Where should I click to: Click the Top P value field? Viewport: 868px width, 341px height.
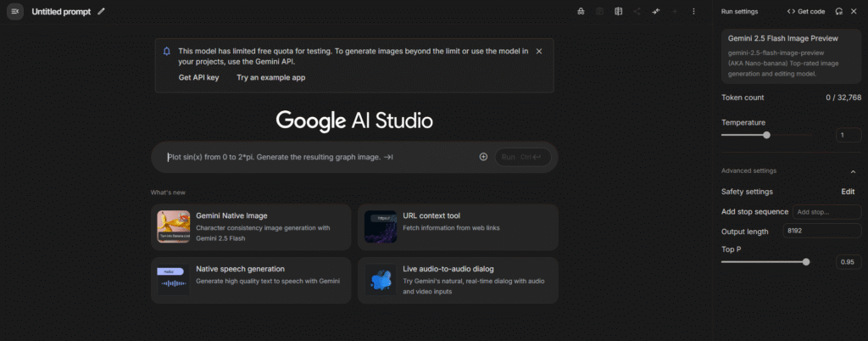[848, 262]
